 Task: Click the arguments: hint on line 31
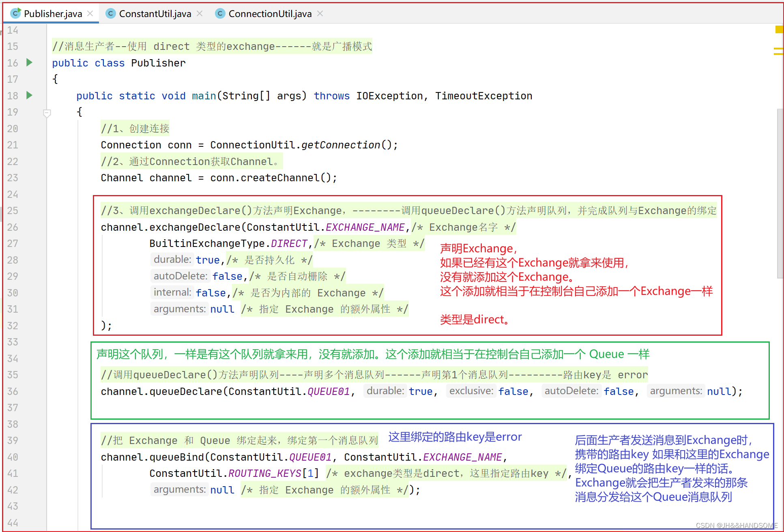tap(180, 309)
